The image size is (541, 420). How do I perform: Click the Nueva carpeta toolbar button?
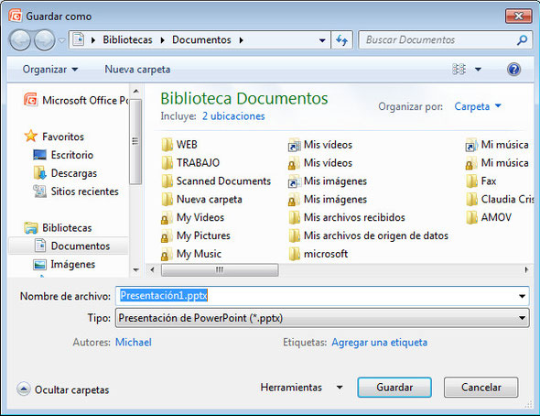[x=137, y=69]
